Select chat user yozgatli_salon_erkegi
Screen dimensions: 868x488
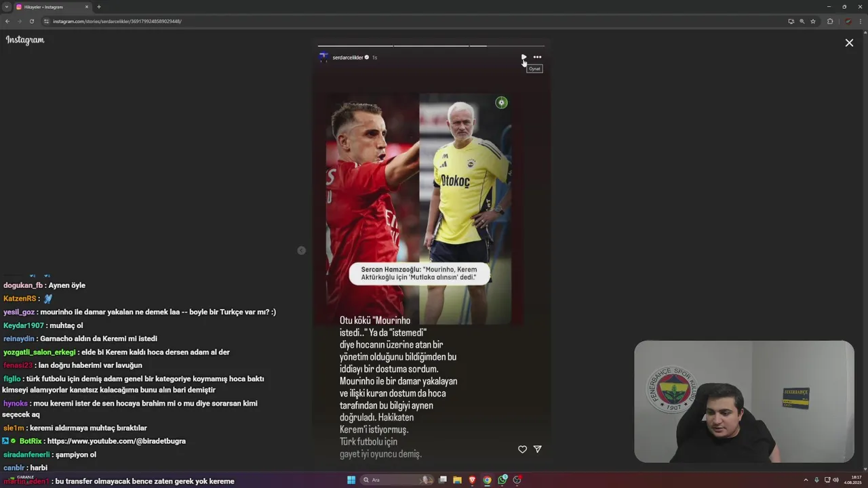[39, 352]
